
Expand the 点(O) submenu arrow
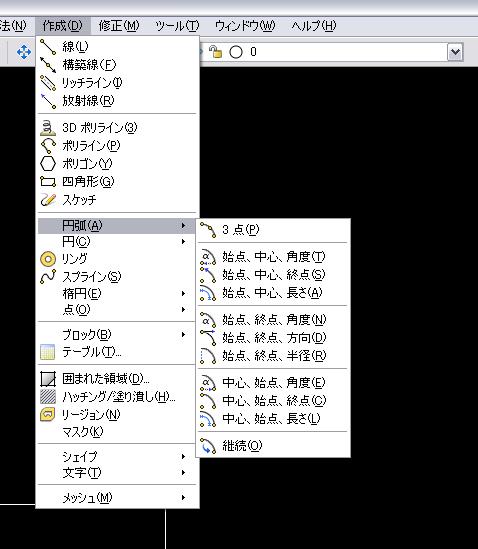(183, 310)
